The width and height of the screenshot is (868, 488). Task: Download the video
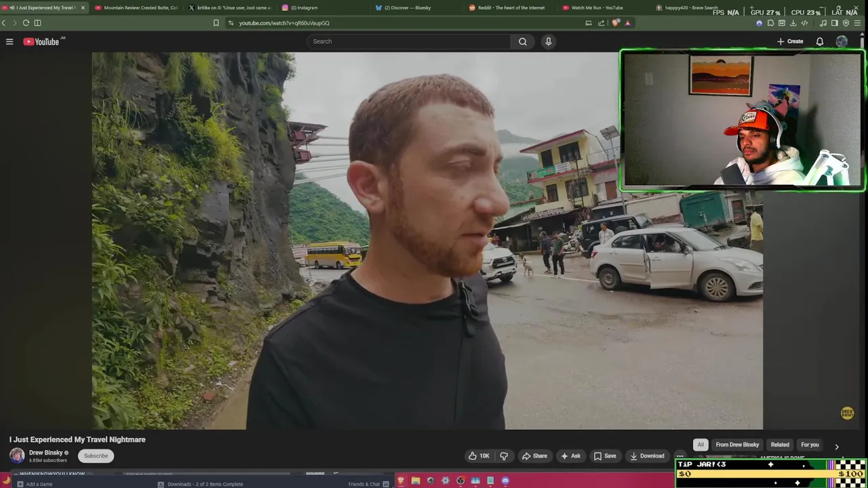pyautogui.click(x=647, y=456)
